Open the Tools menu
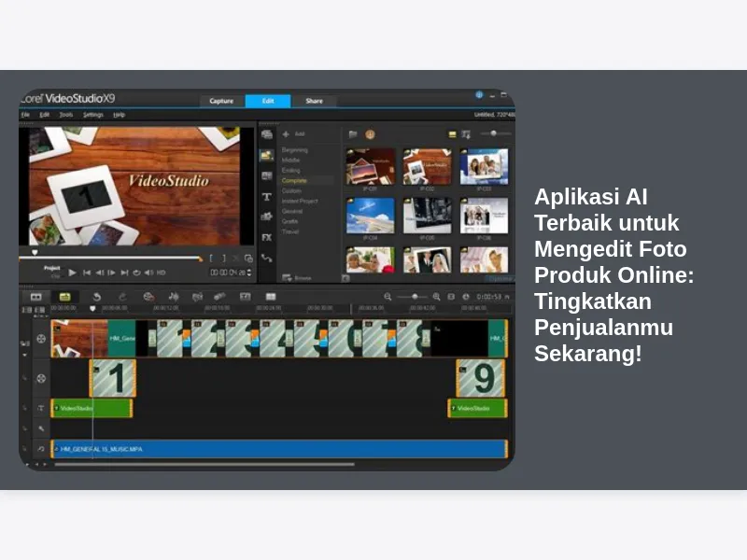Viewport: 747px width, 560px height. [x=65, y=115]
